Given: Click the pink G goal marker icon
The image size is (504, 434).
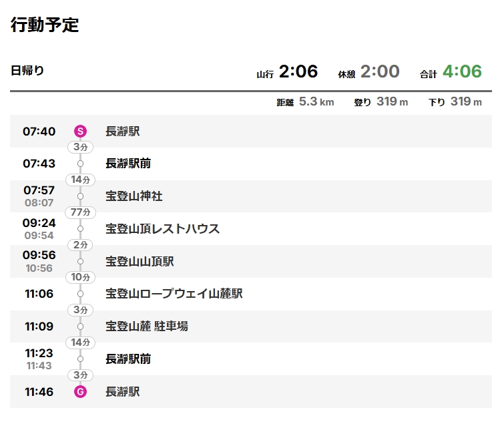Looking at the screenshot, I should point(80,391).
